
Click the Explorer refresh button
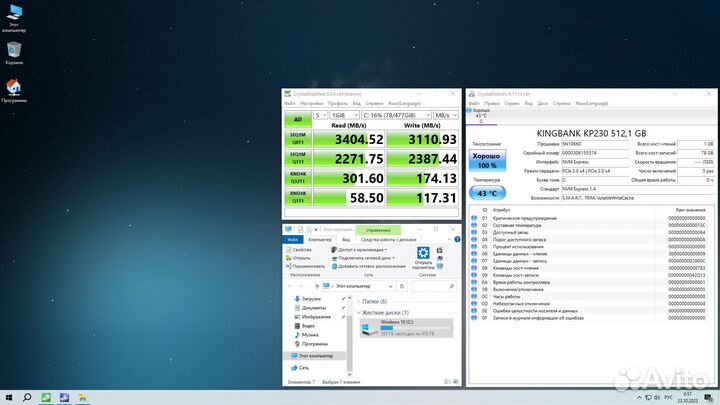pos(402,286)
